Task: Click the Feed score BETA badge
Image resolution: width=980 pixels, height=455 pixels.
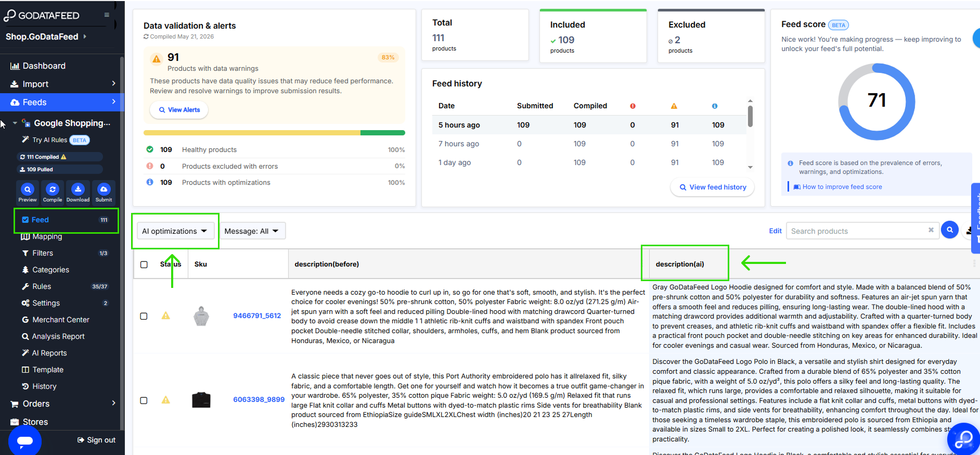Action: click(x=839, y=25)
